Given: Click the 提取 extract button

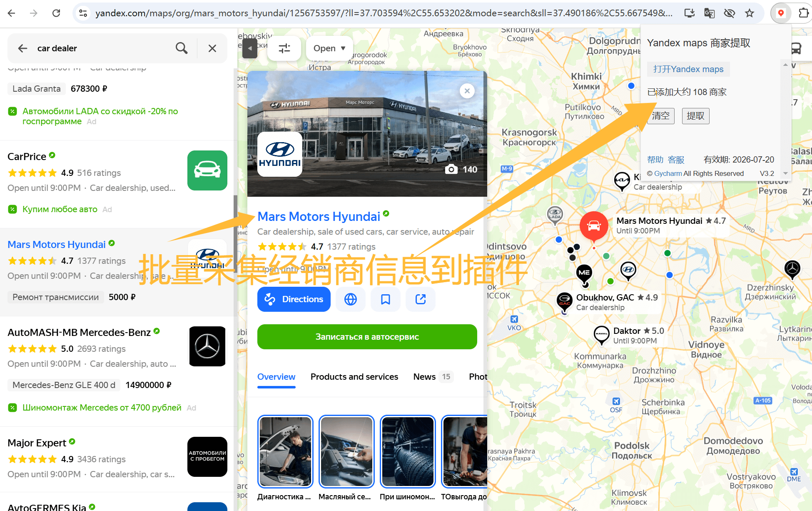Looking at the screenshot, I should [x=695, y=116].
